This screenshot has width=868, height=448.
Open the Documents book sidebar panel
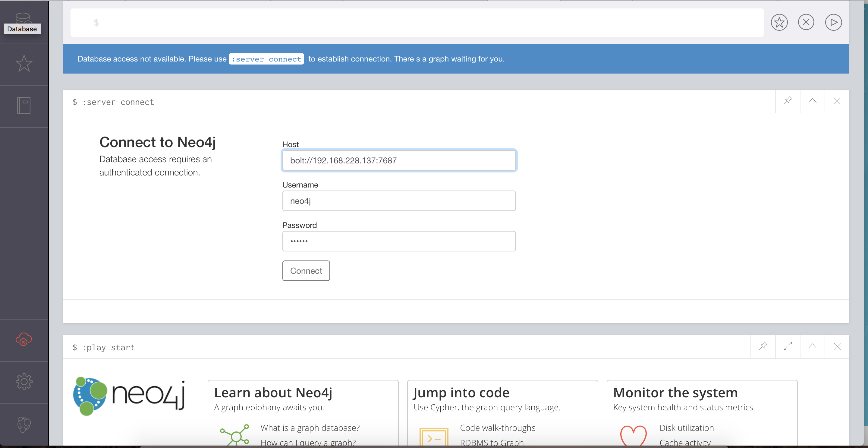click(x=24, y=106)
